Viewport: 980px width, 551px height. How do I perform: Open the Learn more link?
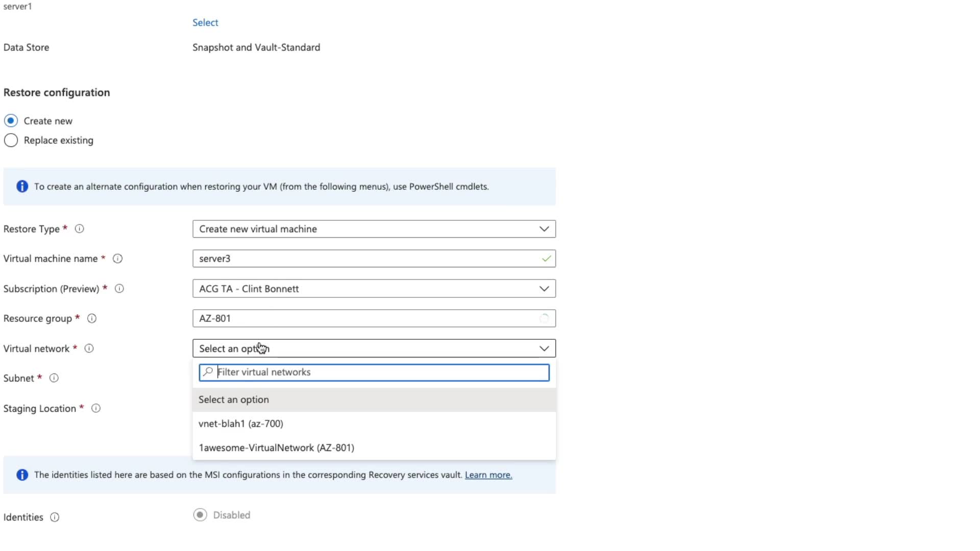488,475
